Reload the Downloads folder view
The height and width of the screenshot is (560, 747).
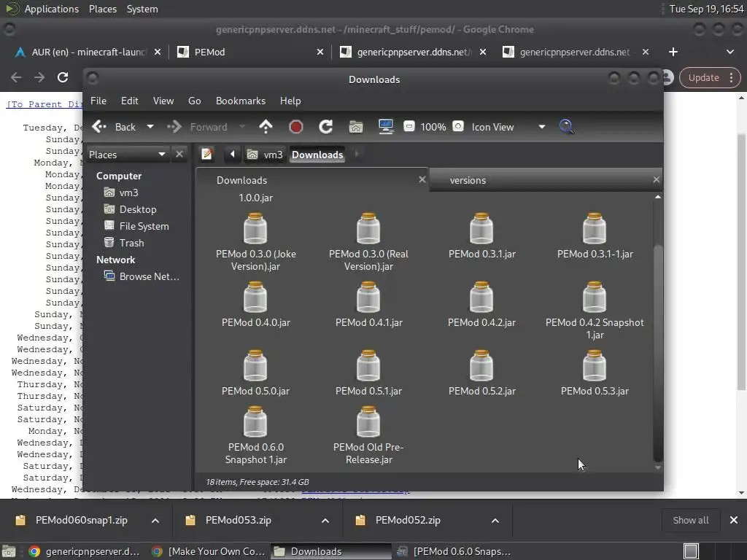(x=326, y=127)
